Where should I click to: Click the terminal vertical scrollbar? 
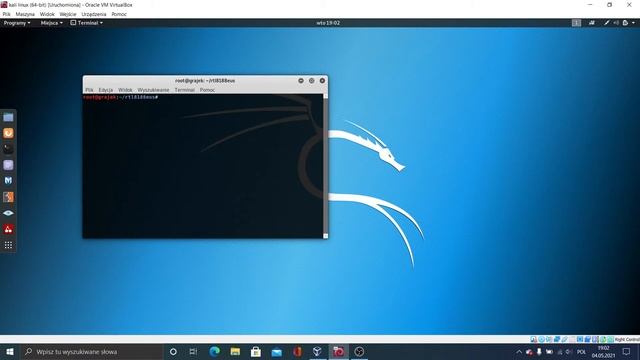click(325, 166)
